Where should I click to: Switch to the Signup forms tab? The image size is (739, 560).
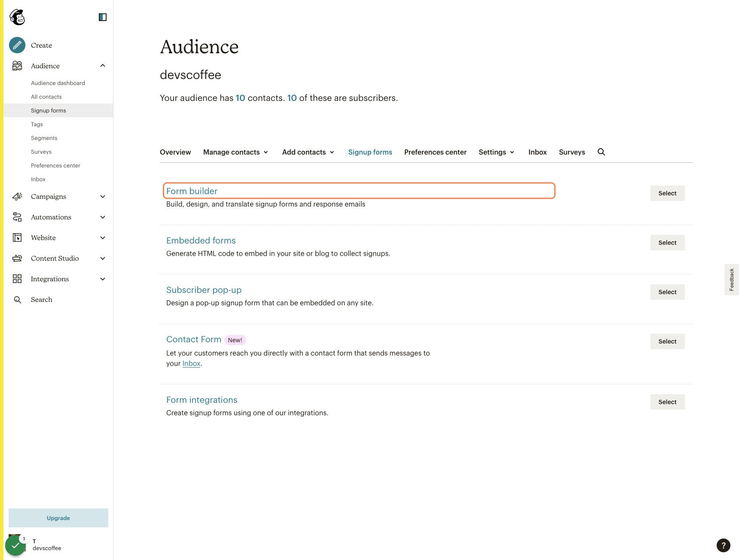pos(370,152)
